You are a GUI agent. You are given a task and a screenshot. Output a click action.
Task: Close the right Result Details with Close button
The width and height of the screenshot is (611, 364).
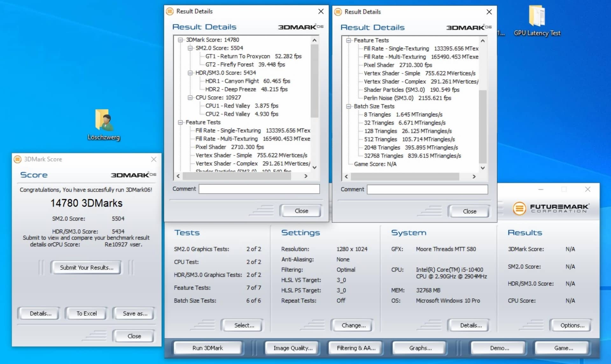(x=469, y=211)
